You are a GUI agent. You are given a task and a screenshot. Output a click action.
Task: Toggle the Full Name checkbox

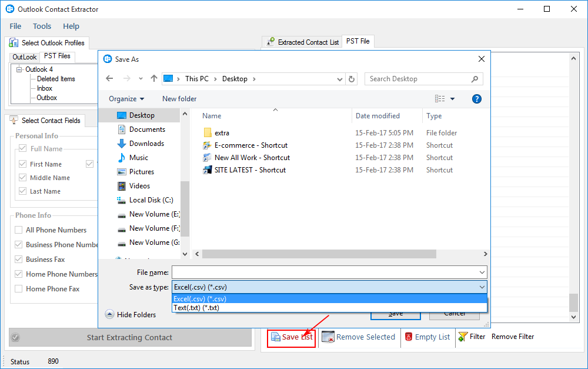(x=22, y=148)
